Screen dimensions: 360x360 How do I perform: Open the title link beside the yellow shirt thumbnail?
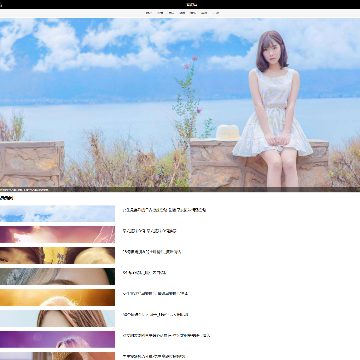pyautogui.click(x=152, y=252)
